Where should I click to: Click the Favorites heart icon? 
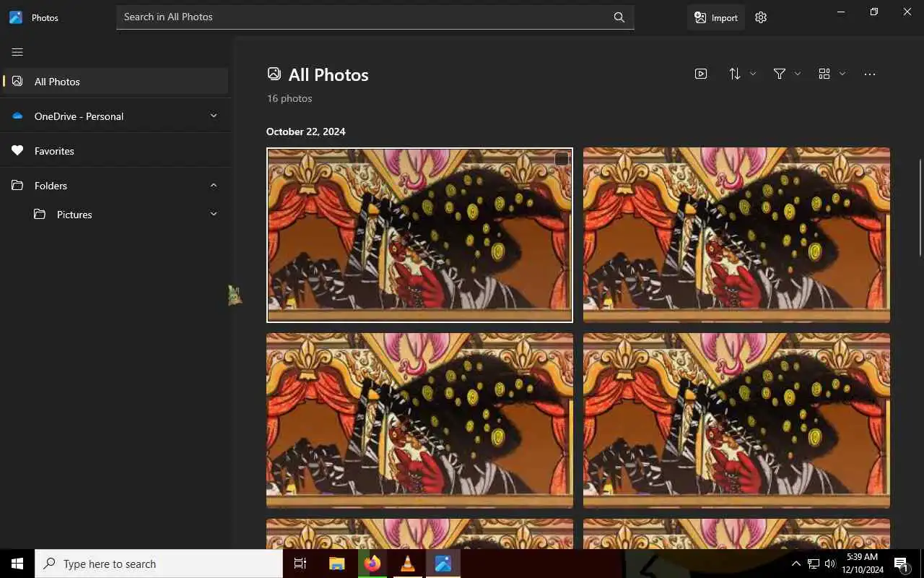18,151
